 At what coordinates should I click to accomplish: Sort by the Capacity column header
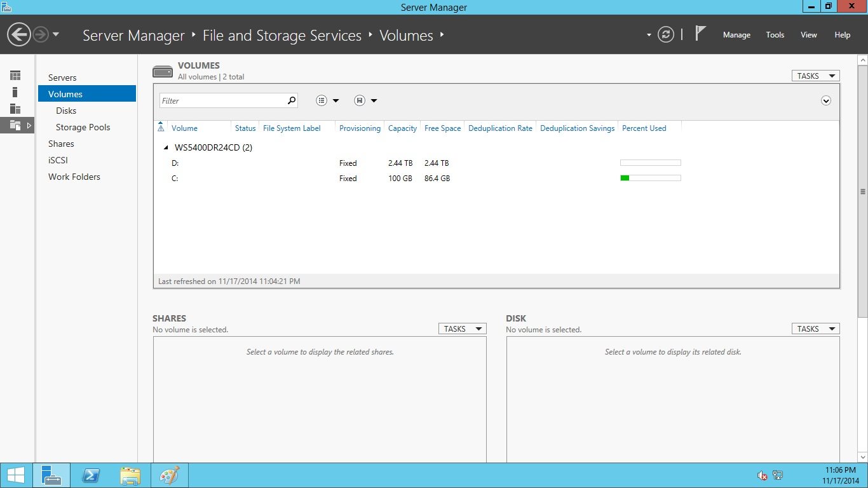coord(402,128)
